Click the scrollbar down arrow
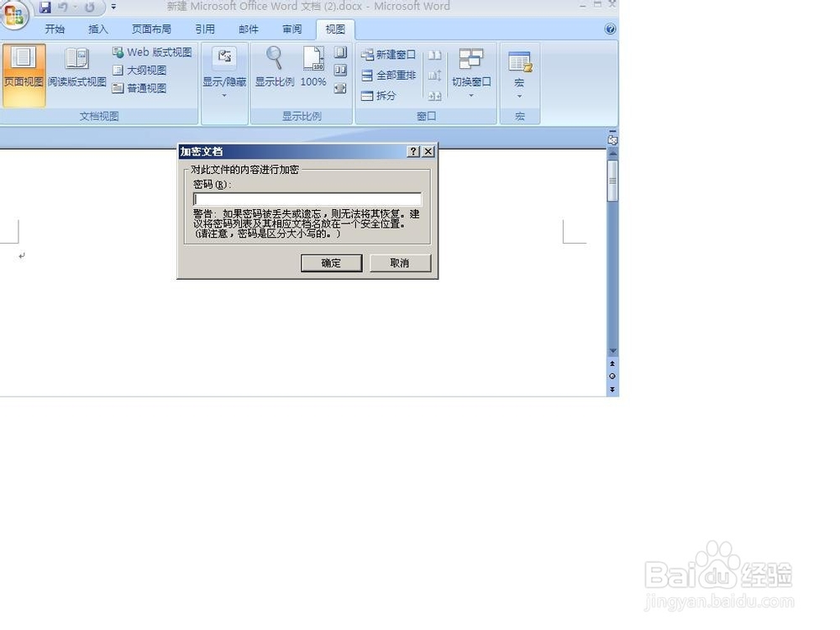This screenshot has height=630, width=840. pyautogui.click(x=612, y=351)
